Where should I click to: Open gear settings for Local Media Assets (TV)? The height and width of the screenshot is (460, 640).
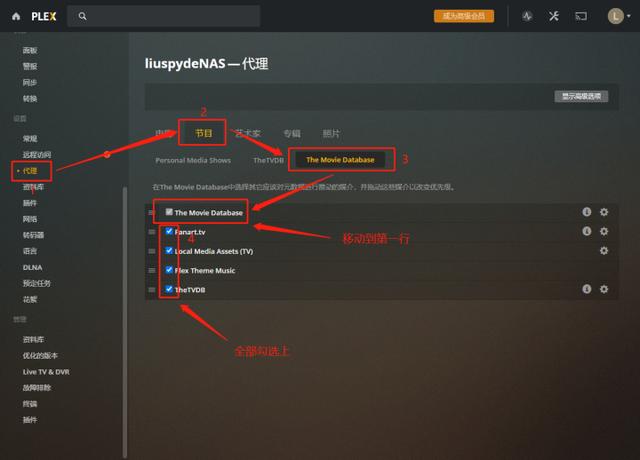(604, 251)
